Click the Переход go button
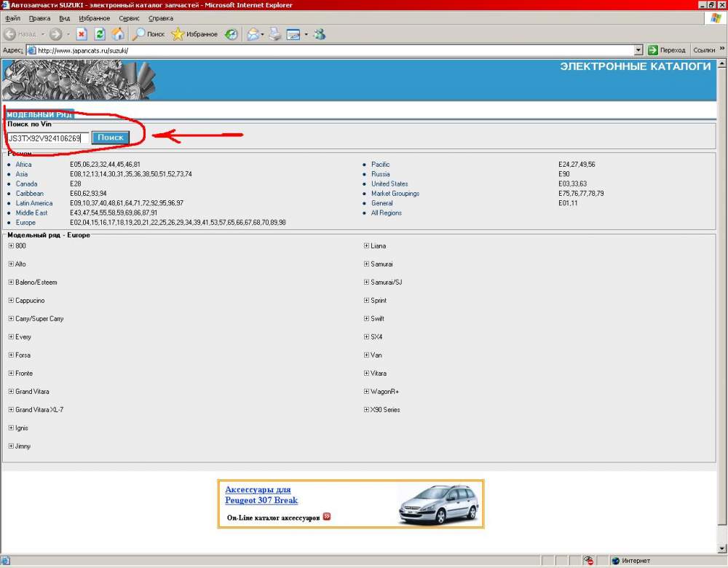 (x=666, y=50)
